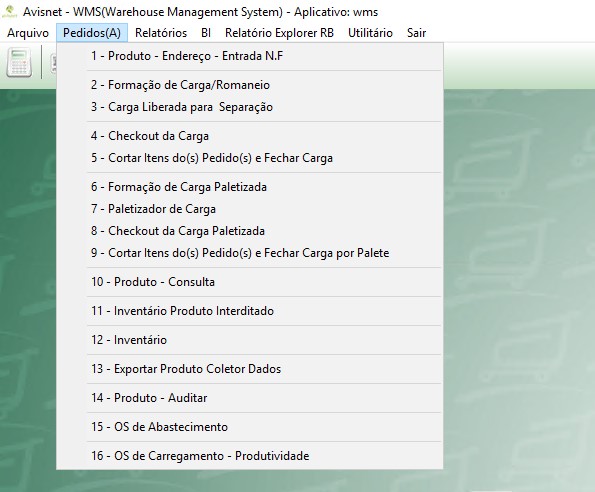Collapse the Pedidos(A) menu
595x492 pixels.
tap(92, 33)
